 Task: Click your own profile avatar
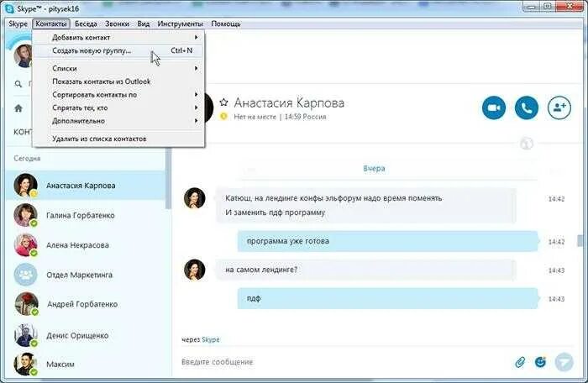(x=23, y=55)
